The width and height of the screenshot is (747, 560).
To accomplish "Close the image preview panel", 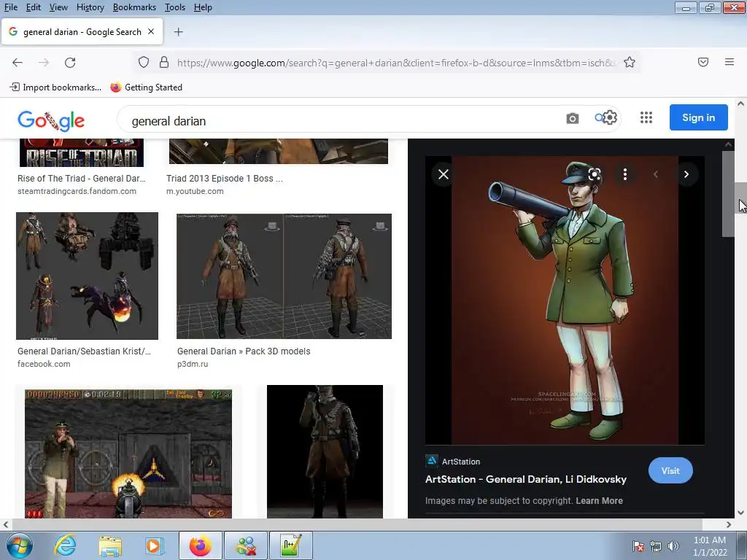I will tap(443, 174).
